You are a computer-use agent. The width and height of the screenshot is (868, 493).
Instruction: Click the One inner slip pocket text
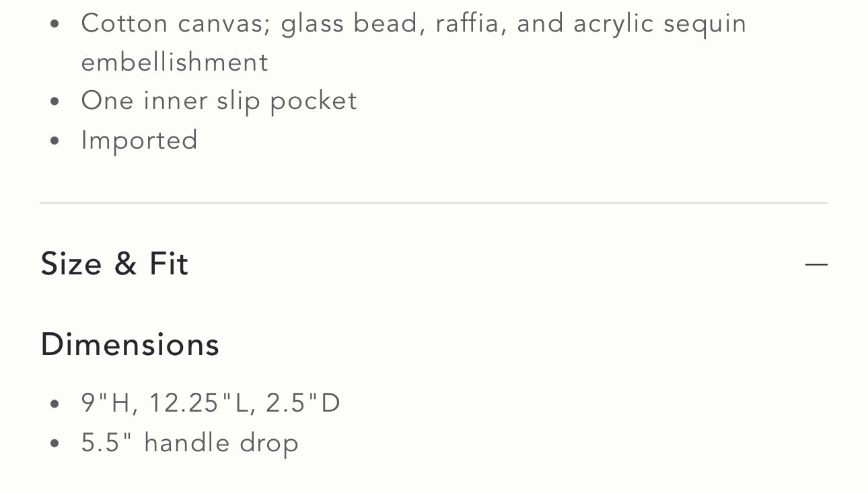pyautogui.click(x=219, y=100)
